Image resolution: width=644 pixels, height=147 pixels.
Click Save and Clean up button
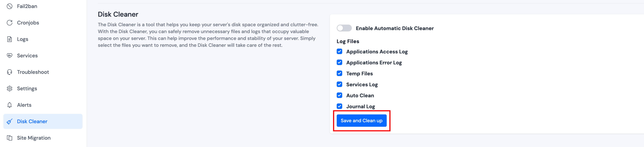[x=361, y=121]
